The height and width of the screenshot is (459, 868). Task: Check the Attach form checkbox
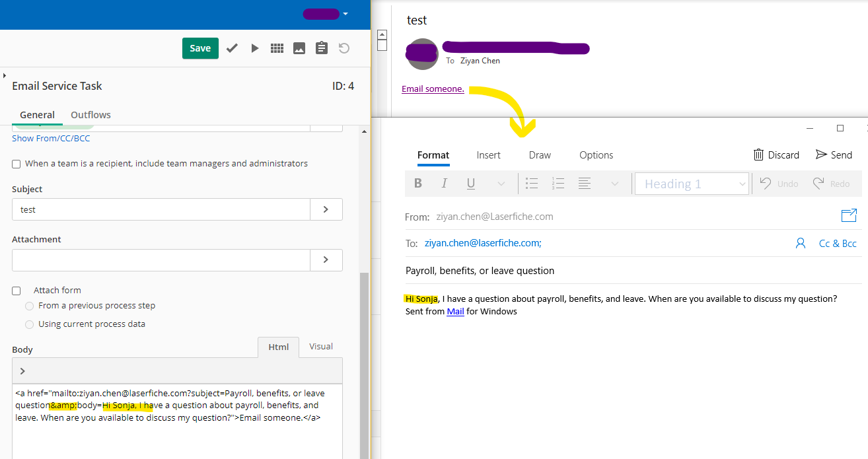(x=16, y=291)
